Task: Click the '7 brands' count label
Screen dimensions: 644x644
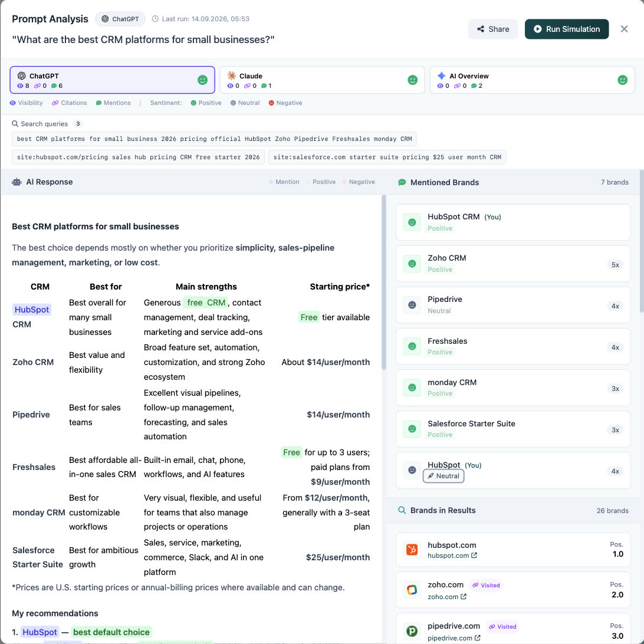Action: pos(615,182)
